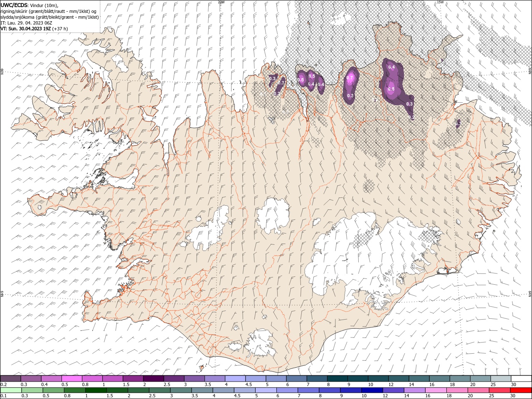Click the 14 value on the upper colour scale
The width and height of the screenshot is (532, 399).
coord(411,384)
